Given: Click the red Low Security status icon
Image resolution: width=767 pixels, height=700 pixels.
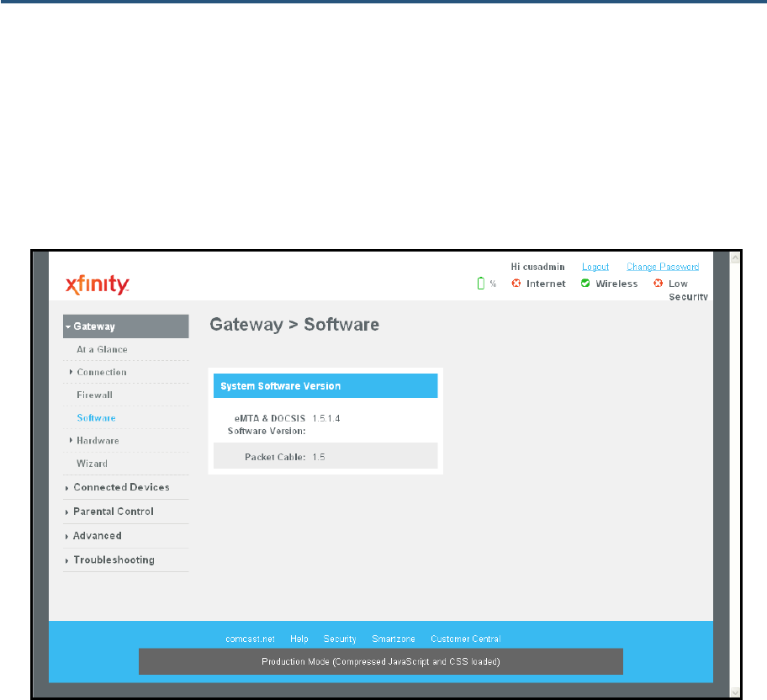Looking at the screenshot, I should 658,284.
